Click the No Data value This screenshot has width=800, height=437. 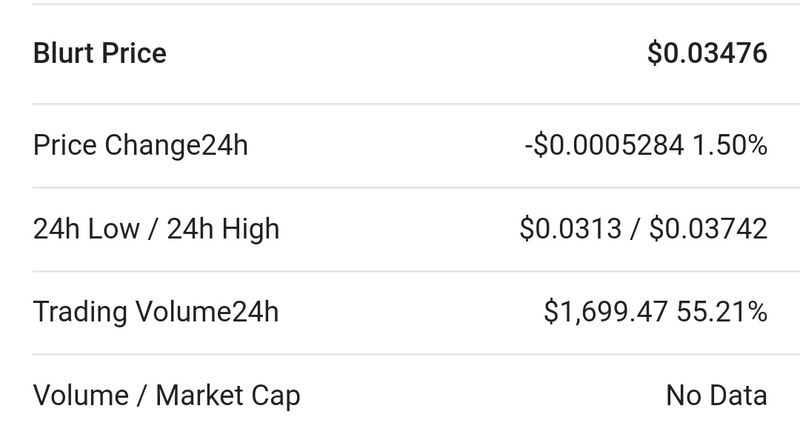[716, 395]
